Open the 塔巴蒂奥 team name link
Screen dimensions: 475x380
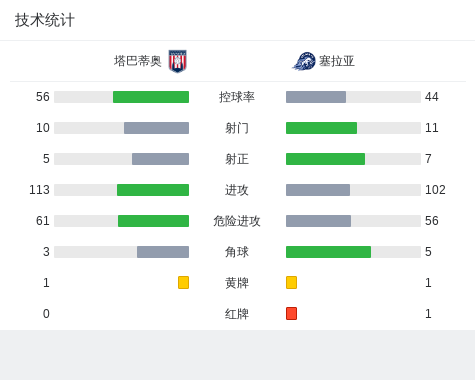(x=138, y=61)
